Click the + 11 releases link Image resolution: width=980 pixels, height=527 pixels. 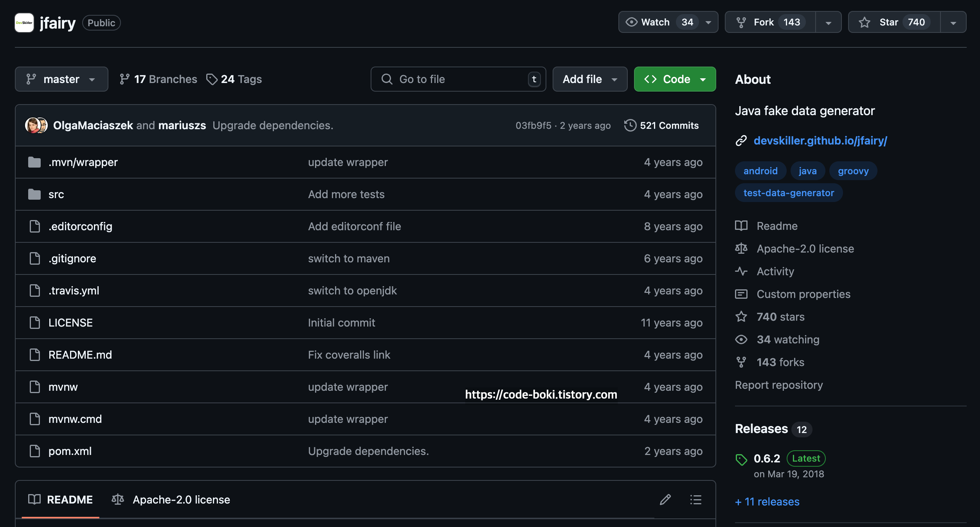[767, 502]
